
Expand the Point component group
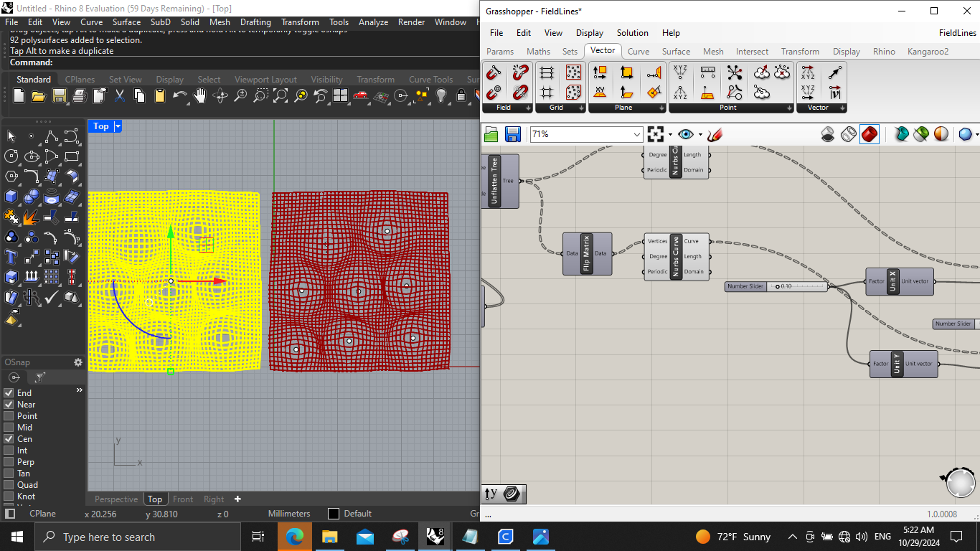[x=791, y=108]
